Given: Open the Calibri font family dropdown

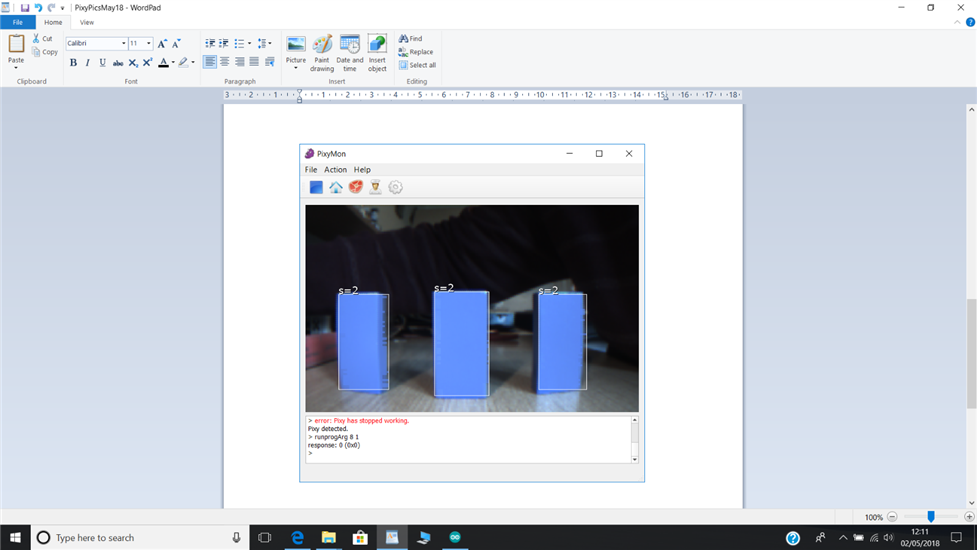Looking at the screenshot, I should click(x=124, y=44).
